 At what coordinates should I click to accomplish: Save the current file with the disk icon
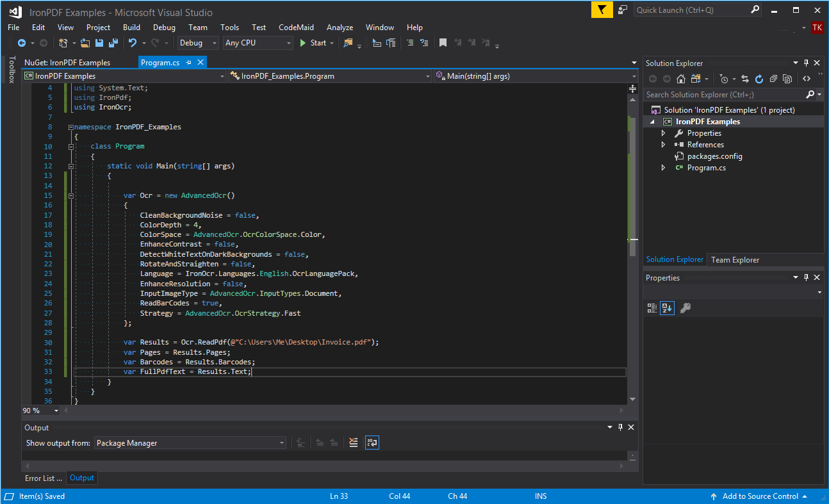tap(99, 43)
